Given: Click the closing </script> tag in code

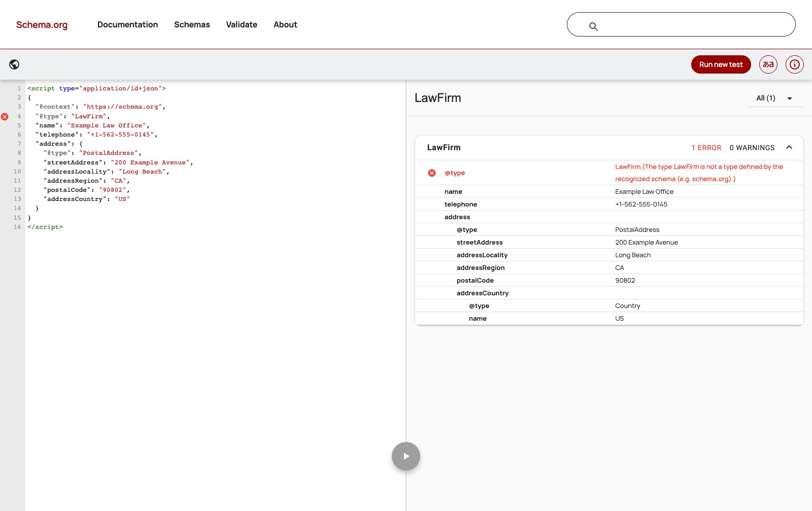Looking at the screenshot, I should pos(45,227).
